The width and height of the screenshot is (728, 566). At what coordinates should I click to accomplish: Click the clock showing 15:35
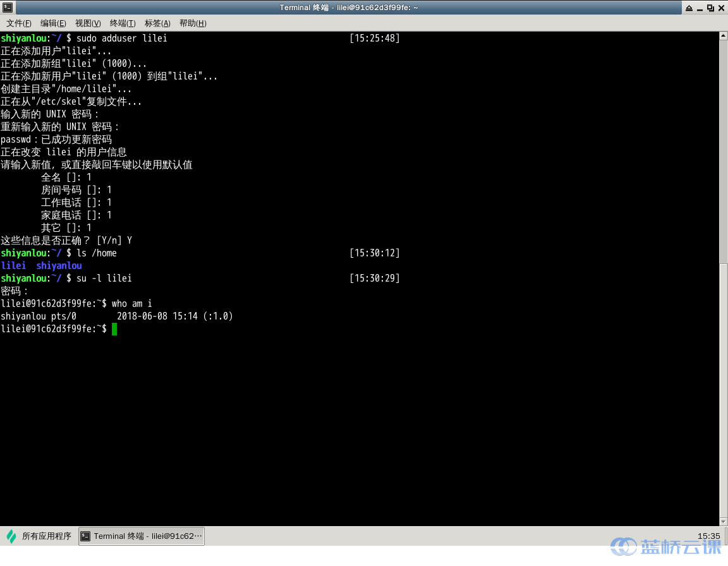point(708,536)
